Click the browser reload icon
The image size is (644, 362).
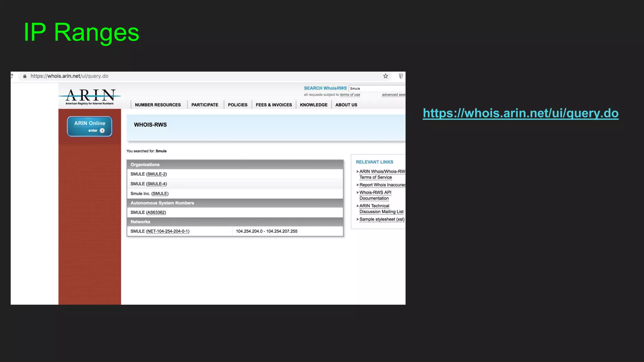click(12, 76)
